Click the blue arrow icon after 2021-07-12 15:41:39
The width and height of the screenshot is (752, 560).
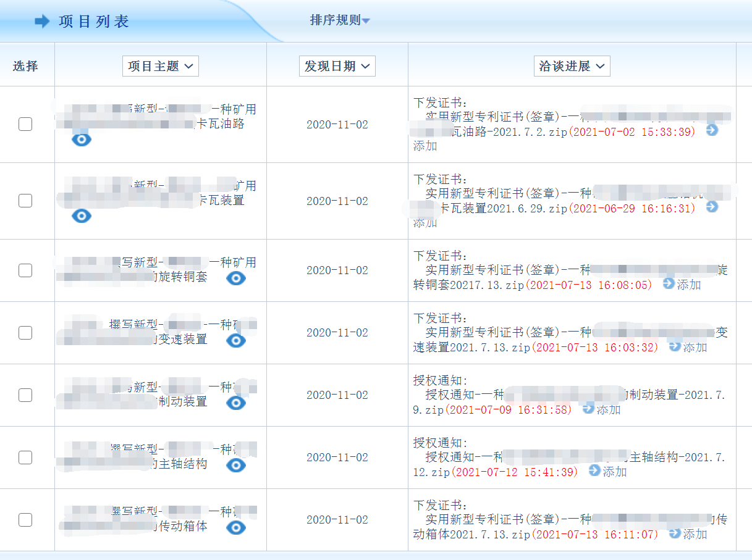(x=594, y=470)
